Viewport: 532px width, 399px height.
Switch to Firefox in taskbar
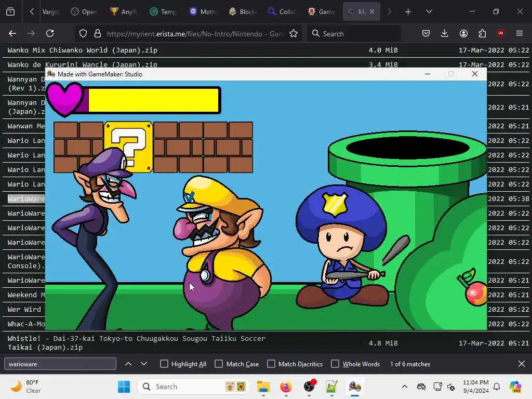tap(286, 387)
